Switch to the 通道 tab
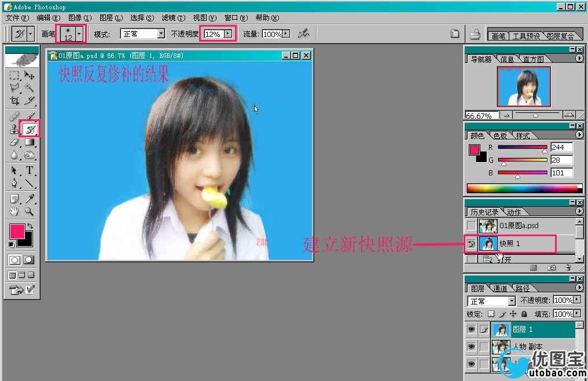The height and width of the screenshot is (381, 588). pos(500,288)
